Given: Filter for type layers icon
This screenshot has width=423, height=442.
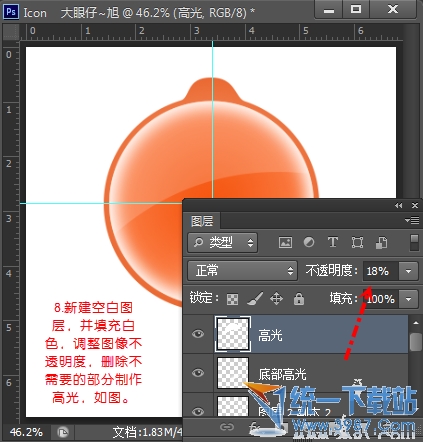Looking at the screenshot, I should (333, 242).
